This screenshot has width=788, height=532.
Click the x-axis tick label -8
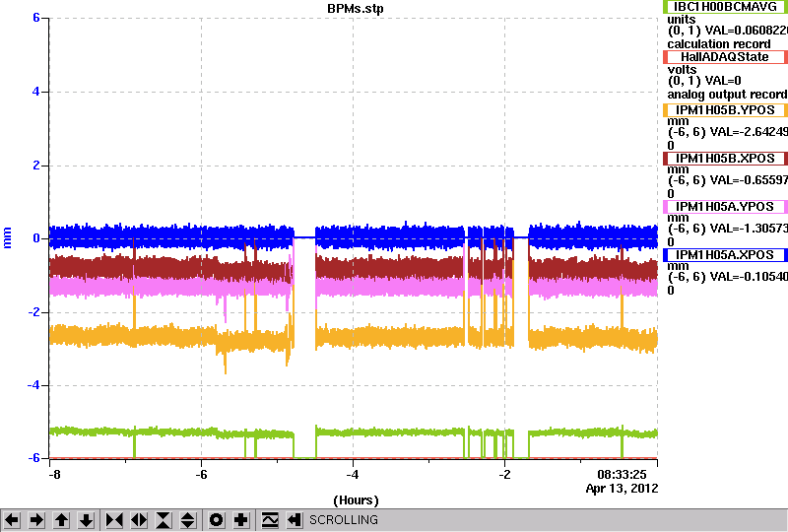click(55, 475)
